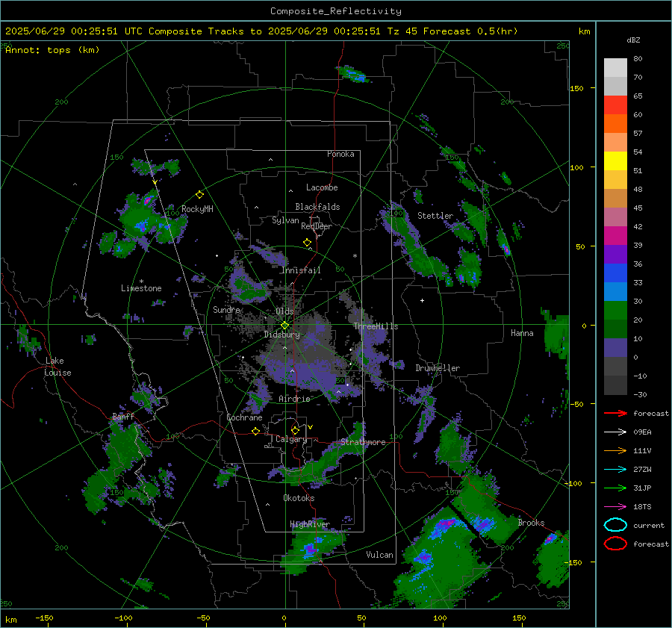Click the Ponoka label on the map
Image resolution: width=672 pixels, height=628 pixels.
(340, 154)
